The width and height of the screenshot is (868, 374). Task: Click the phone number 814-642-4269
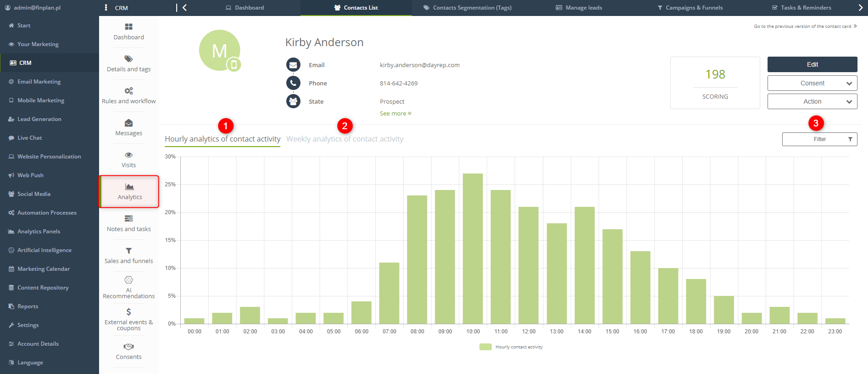[x=399, y=84]
